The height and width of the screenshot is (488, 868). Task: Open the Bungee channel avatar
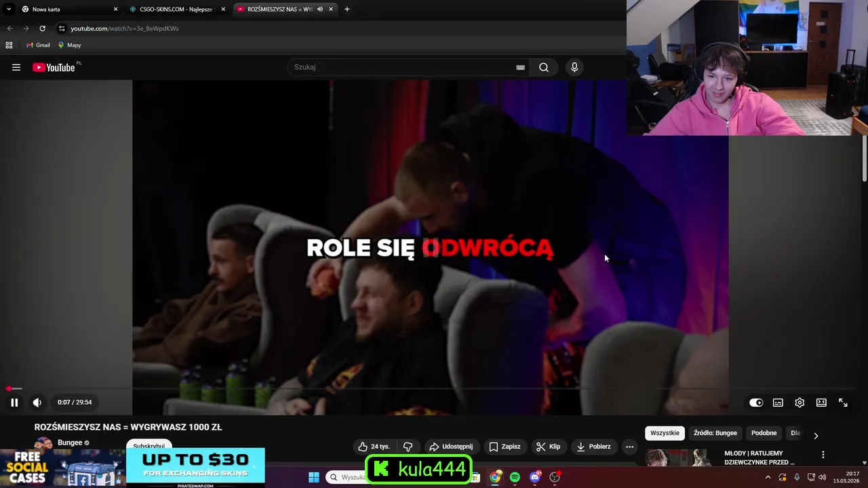coord(43,443)
